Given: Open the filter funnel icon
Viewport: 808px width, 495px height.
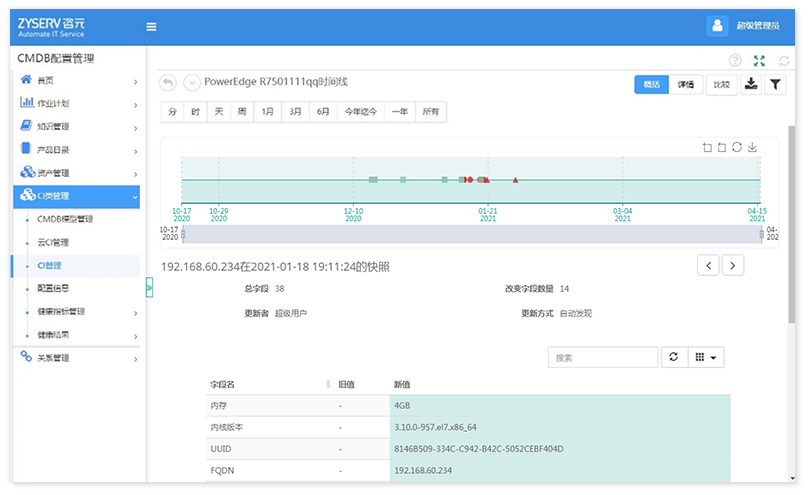Looking at the screenshot, I should tap(775, 85).
